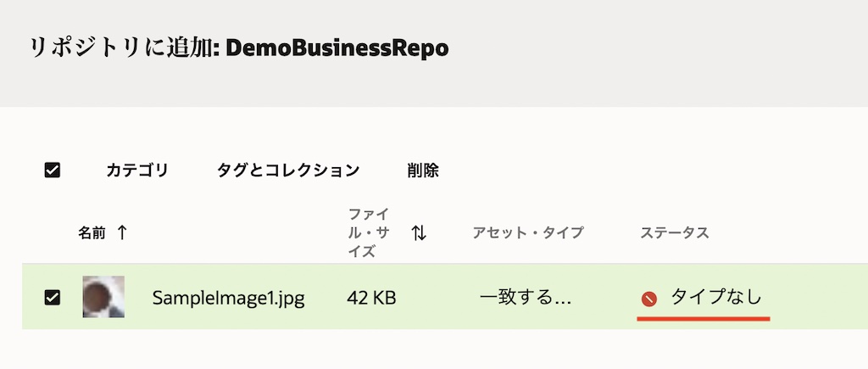
Task: Click the リポジトリに追加 heading text
Action: click(123, 48)
